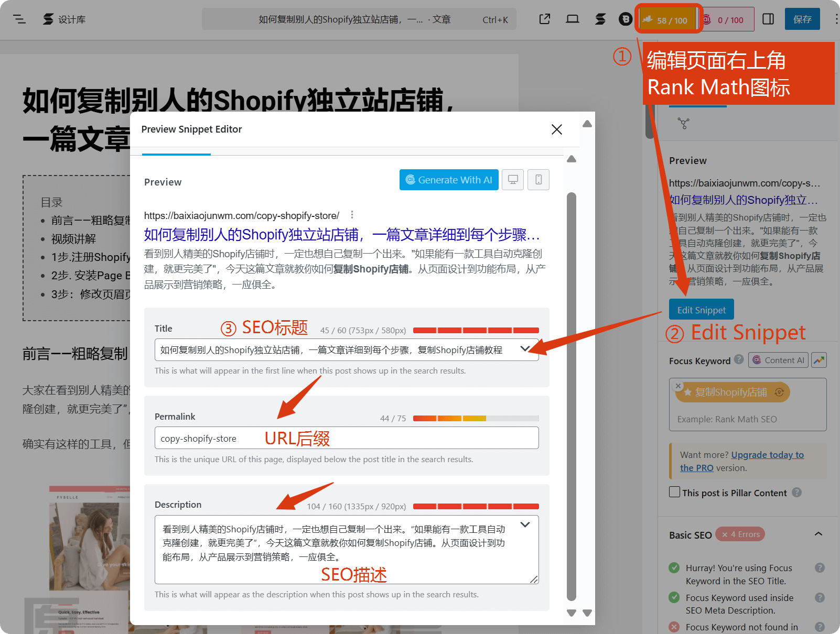840x634 pixels.
Task: Click the inner scrollbar down arrow
Action: [x=572, y=613]
